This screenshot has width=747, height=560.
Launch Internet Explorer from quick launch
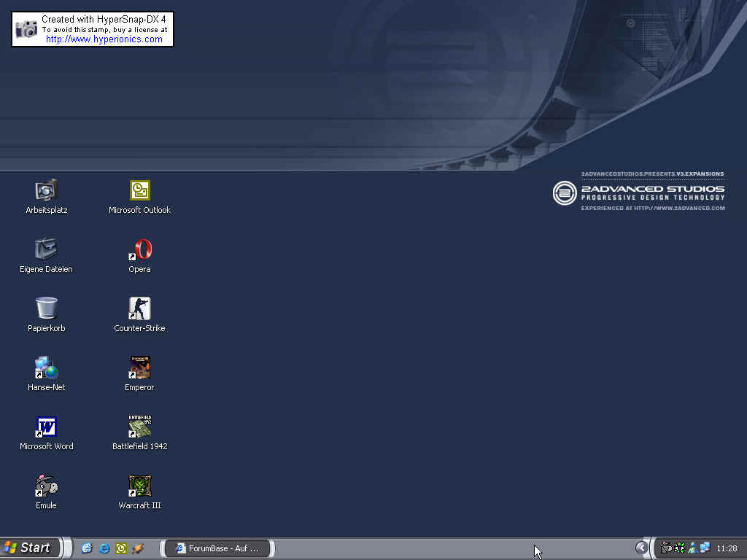(x=104, y=548)
